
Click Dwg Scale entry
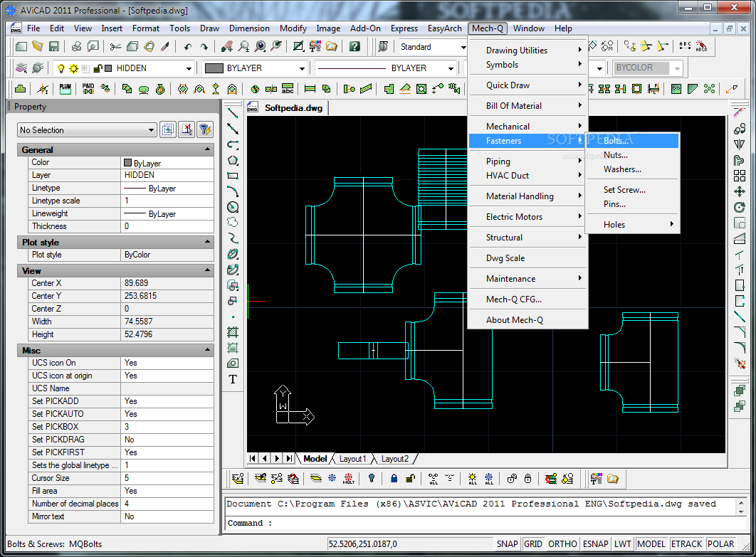tap(528, 258)
